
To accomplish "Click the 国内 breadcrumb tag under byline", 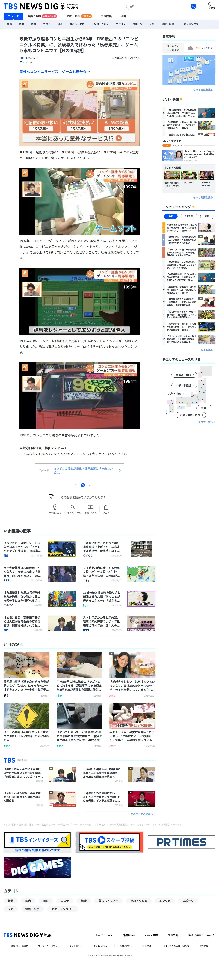I will tap(22, 62).
